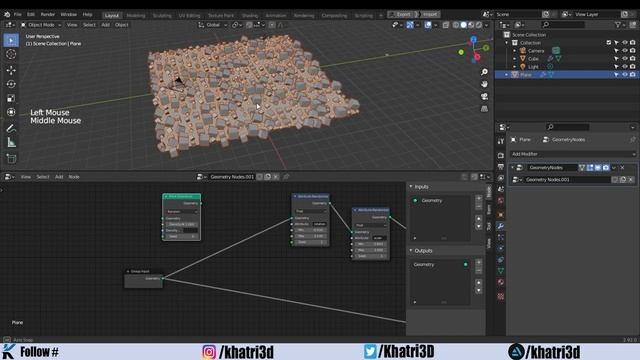Open the Add Modifier dropdown

tap(573, 154)
